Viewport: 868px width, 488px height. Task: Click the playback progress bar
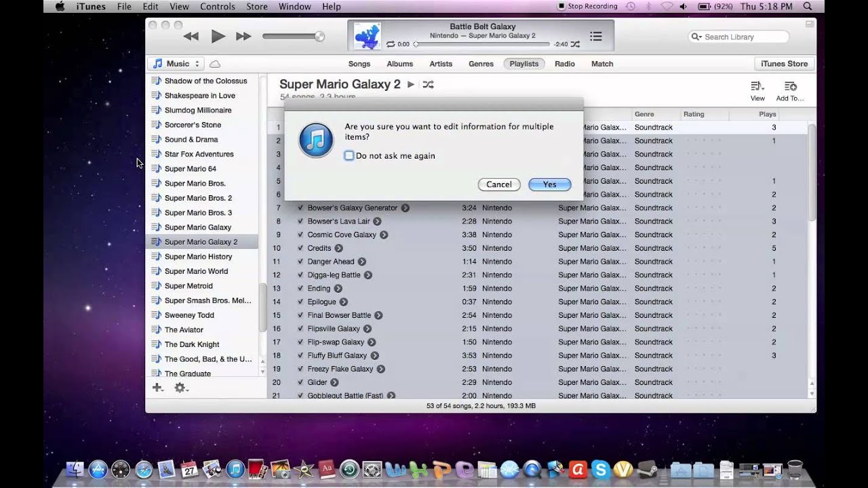pos(481,44)
